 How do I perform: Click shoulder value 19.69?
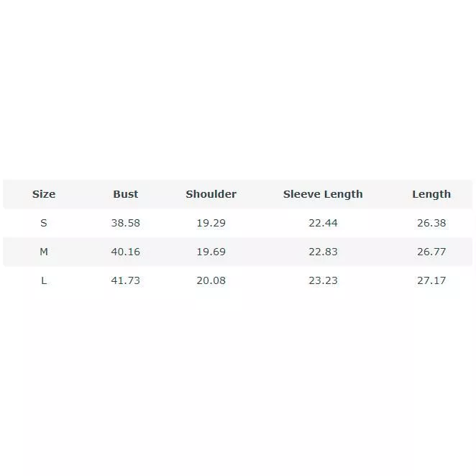pyautogui.click(x=211, y=252)
